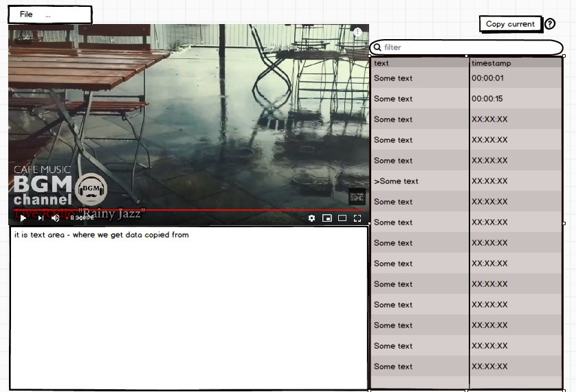This screenshot has height=392, width=576.
Task: Click the BGM channel logo watermark
Action: tap(91, 189)
